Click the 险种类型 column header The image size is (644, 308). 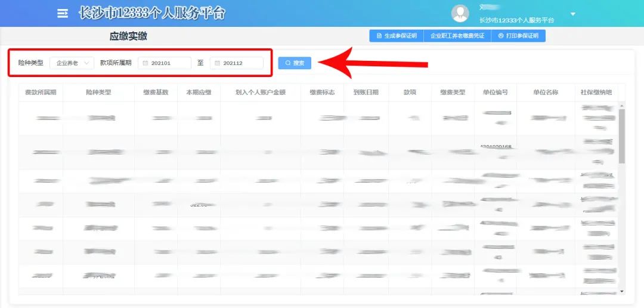tap(98, 93)
